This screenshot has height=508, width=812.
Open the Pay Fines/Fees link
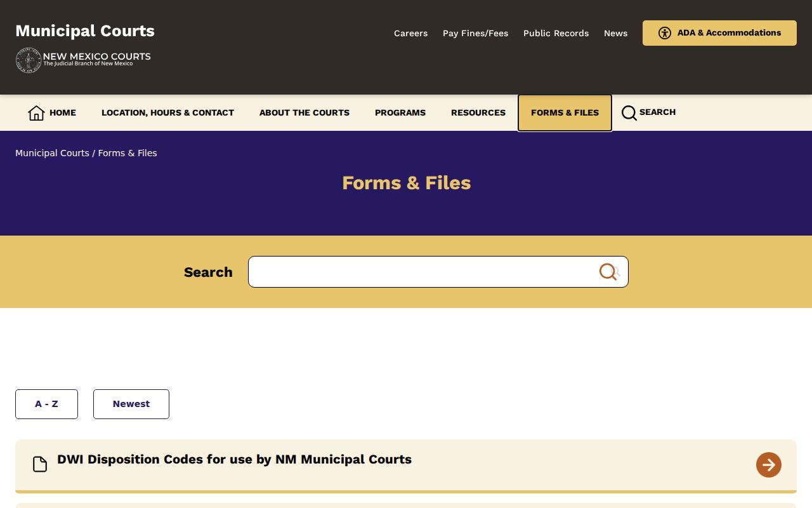click(475, 33)
